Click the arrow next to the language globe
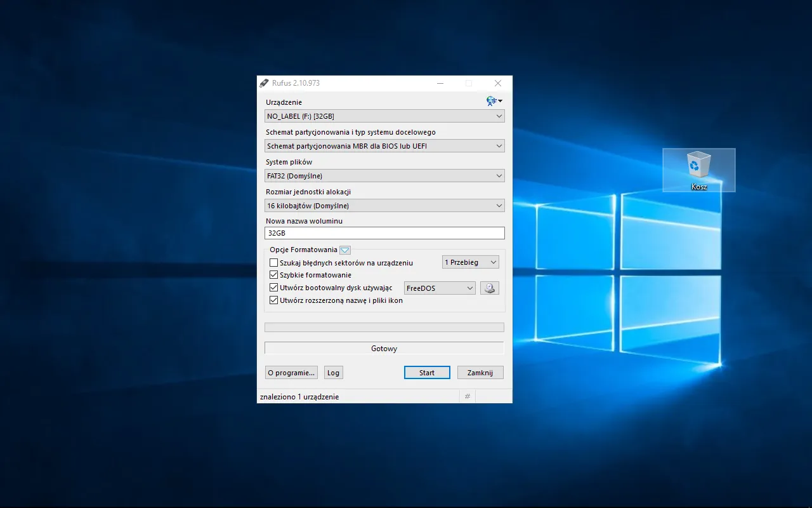The width and height of the screenshot is (812, 508). click(499, 100)
